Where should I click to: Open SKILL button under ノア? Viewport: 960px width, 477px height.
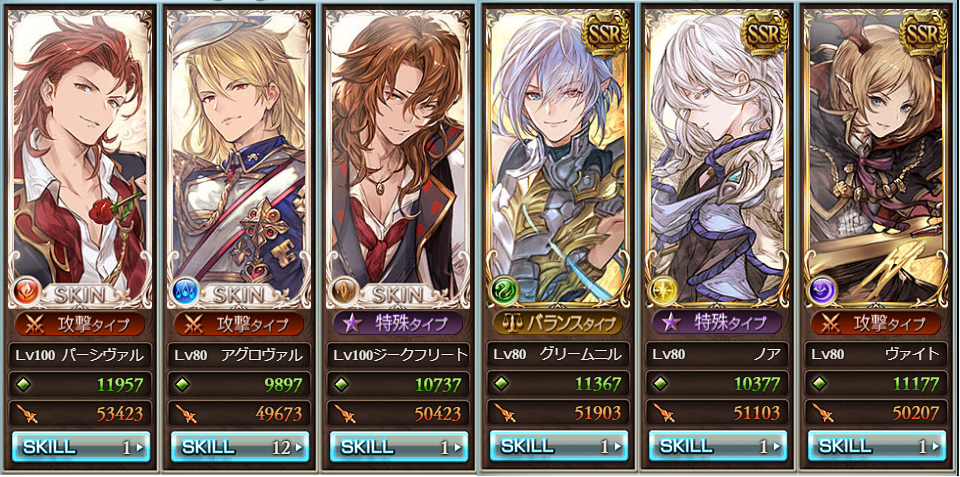coord(718,445)
